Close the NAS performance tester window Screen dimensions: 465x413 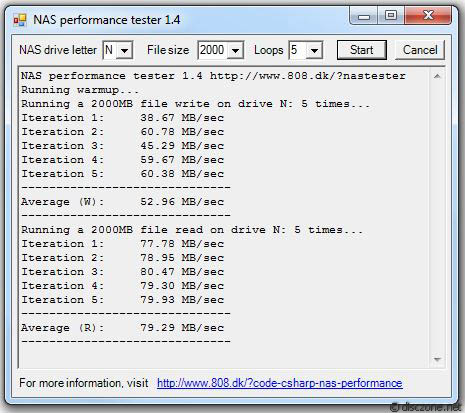tap(428, 16)
